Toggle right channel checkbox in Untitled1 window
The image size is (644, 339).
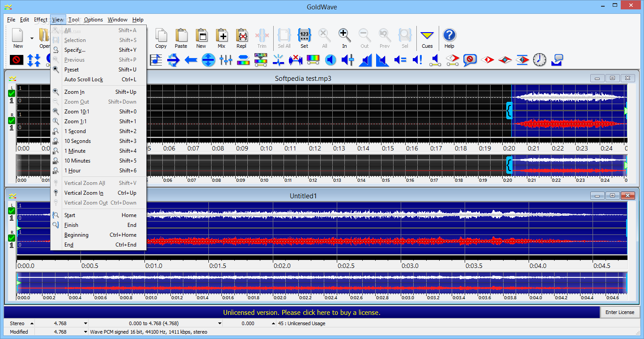pyautogui.click(x=12, y=238)
